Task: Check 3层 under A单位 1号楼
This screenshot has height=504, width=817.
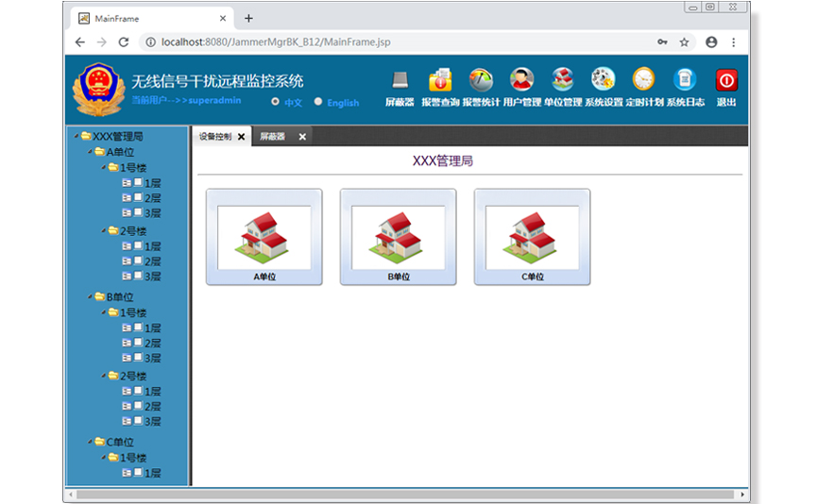Action: [138, 212]
